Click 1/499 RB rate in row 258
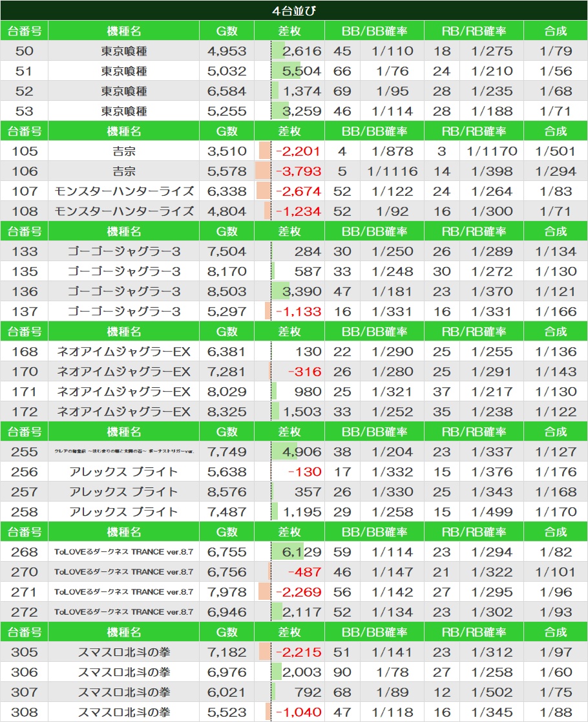The width and height of the screenshot is (588, 722). pyautogui.click(x=492, y=511)
